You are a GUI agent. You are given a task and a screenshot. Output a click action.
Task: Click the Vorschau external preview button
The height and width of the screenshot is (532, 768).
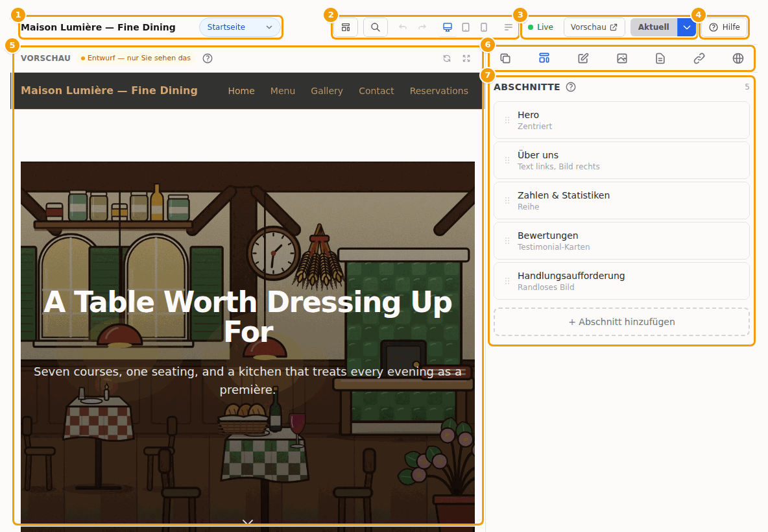[x=594, y=27]
